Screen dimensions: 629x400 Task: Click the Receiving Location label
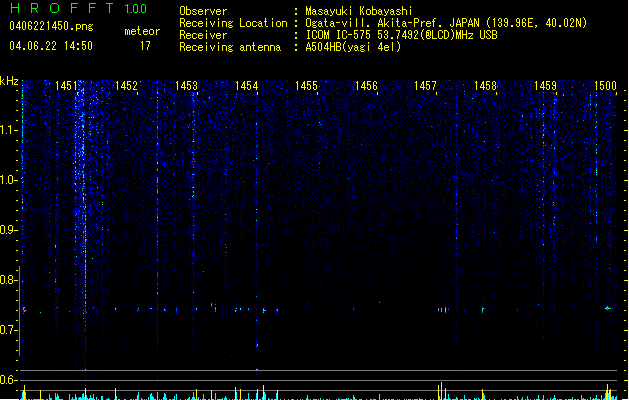233,23
